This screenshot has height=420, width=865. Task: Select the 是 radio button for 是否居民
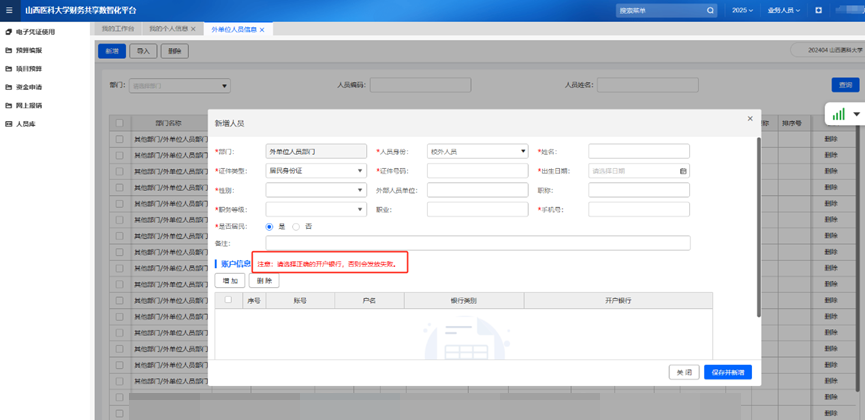click(269, 227)
